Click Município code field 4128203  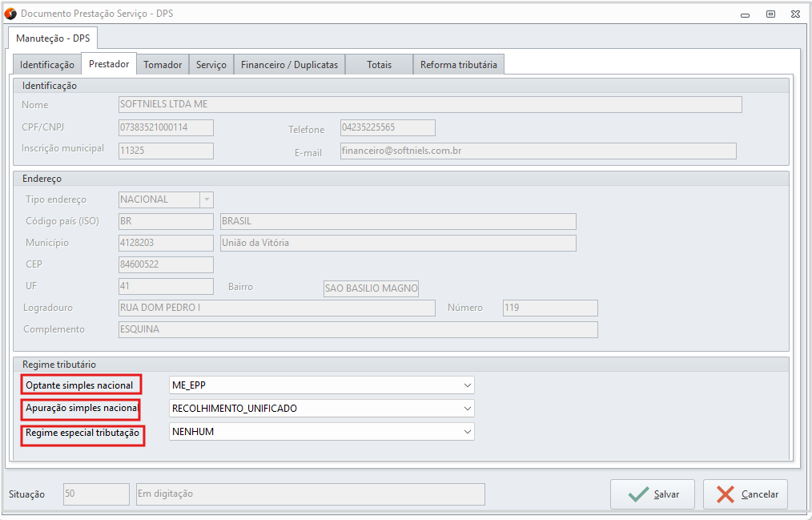166,243
